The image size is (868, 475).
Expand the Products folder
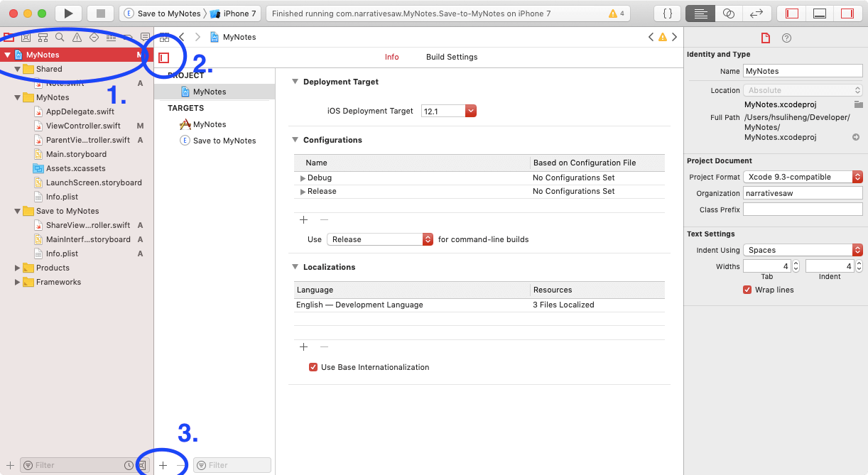click(18, 268)
